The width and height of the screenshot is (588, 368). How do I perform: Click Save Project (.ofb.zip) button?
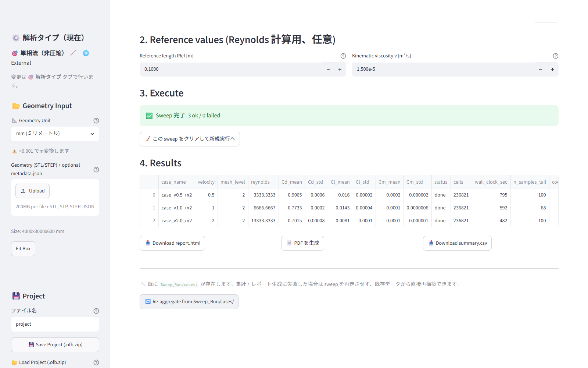pyautogui.click(x=55, y=345)
